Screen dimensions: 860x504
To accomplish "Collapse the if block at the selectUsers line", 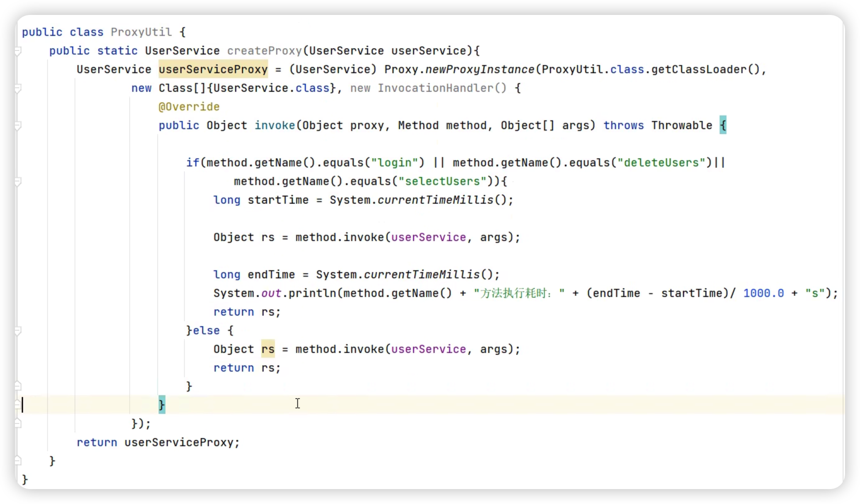I will click(x=18, y=182).
